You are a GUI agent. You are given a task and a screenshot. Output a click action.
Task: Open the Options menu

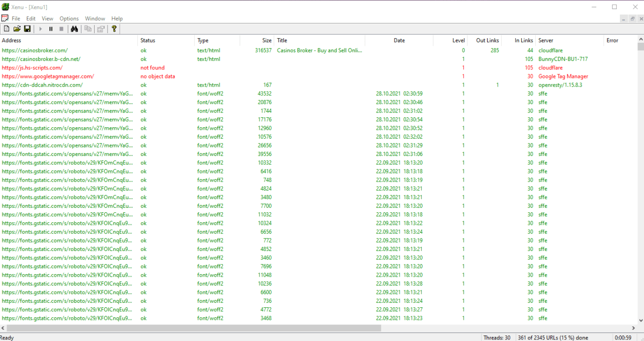pyautogui.click(x=69, y=19)
